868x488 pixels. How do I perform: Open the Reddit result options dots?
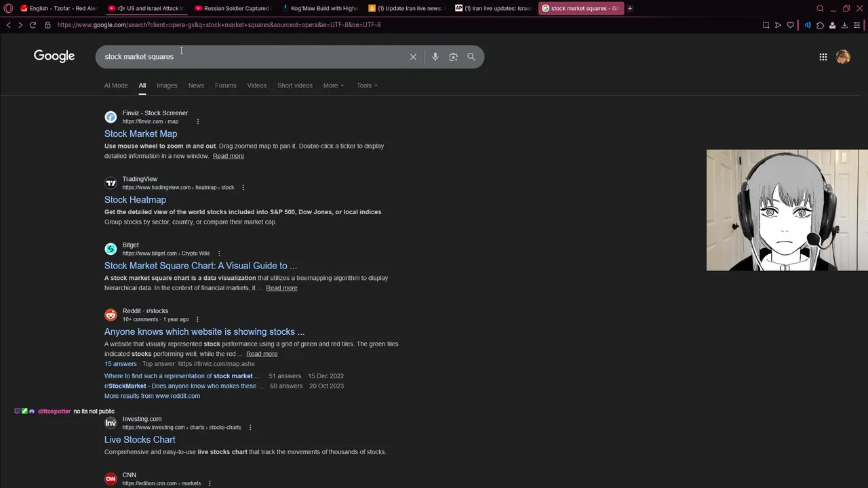tap(197, 319)
